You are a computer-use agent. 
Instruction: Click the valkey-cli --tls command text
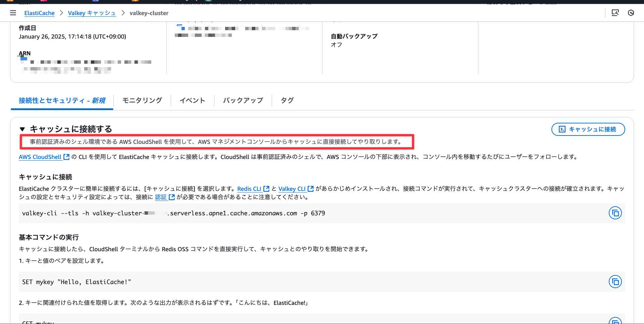click(x=173, y=213)
